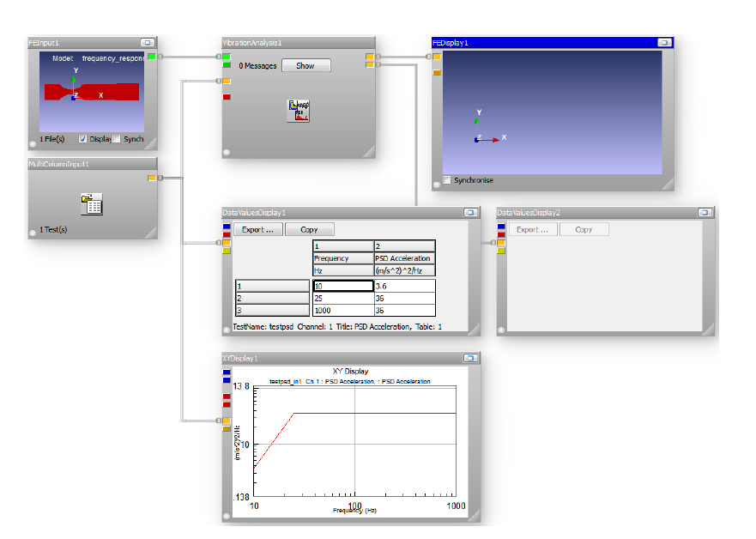Click the Frequency (Hz) x-axis label

(355, 510)
